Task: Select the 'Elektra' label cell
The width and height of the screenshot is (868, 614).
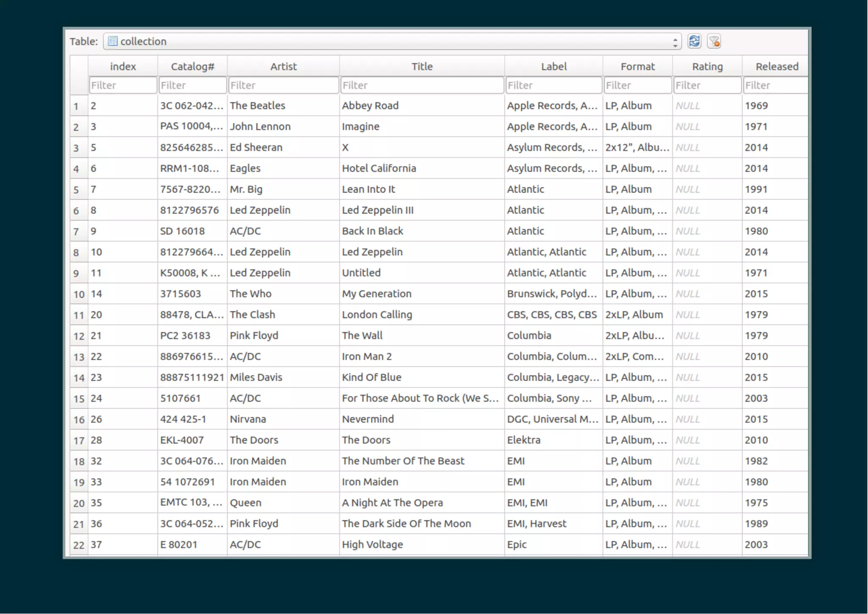Action: click(x=554, y=440)
